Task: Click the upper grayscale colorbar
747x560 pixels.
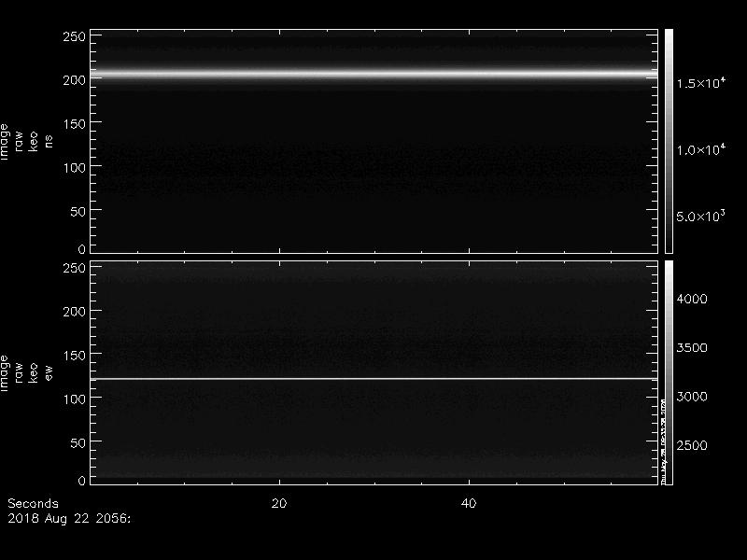Action: (669, 142)
